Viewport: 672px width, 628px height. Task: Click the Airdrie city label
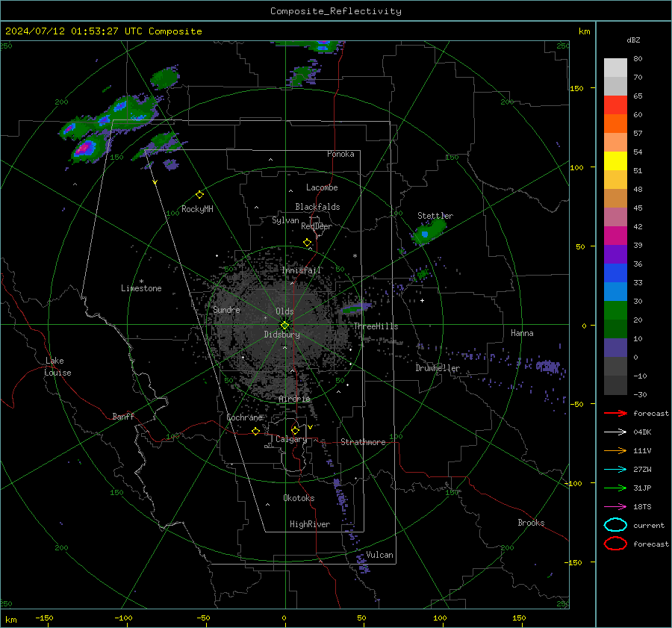(x=294, y=399)
